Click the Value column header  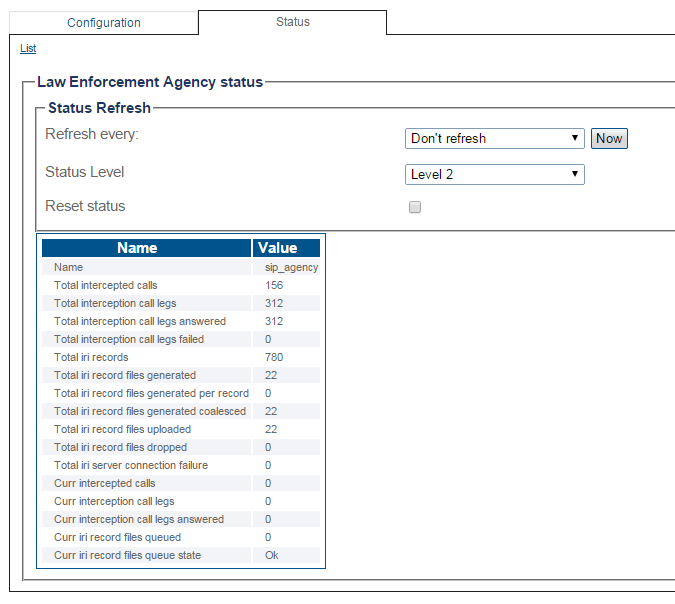point(277,248)
